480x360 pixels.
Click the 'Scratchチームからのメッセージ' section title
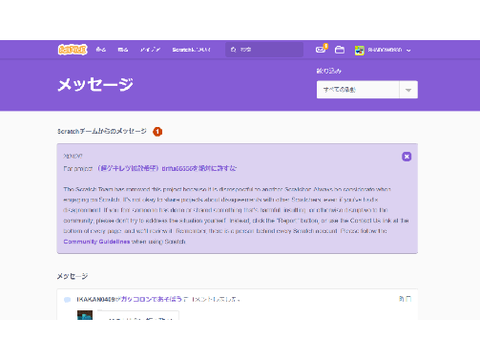click(102, 131)
